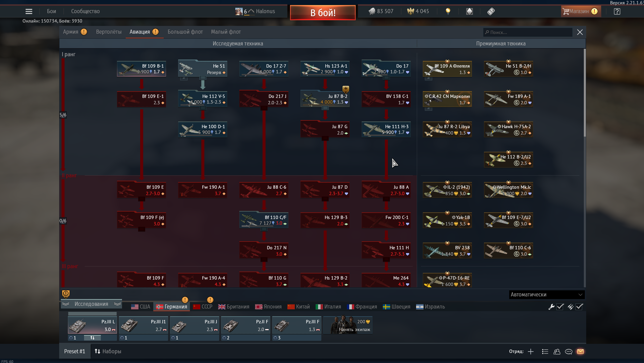Switch to the Вертолёты tab
Screen dimensions: 644x363
109,32
